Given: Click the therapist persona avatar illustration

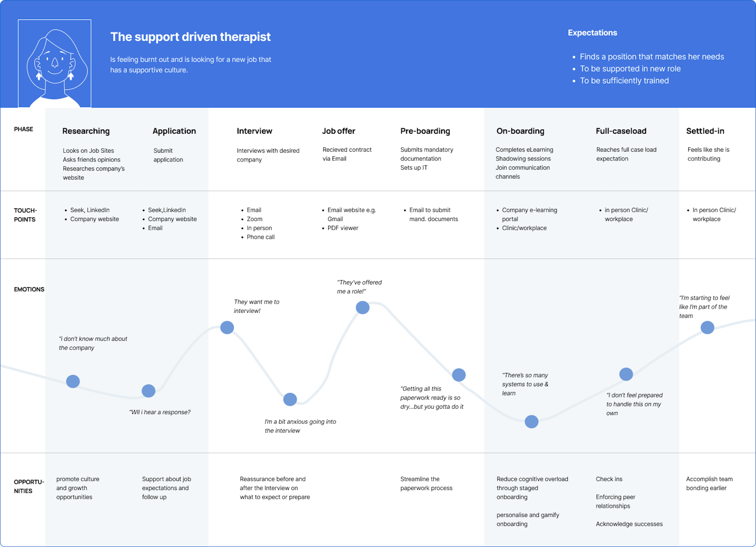Looking at the screenshot, I should [54, 63].
